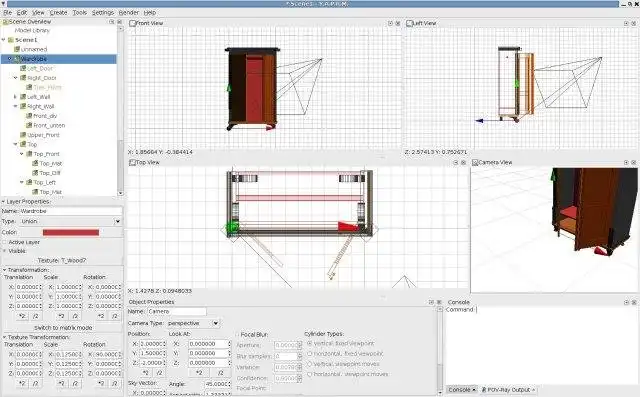Undock the Front View panel
640x397 pixels.
[x=390, y=23]
